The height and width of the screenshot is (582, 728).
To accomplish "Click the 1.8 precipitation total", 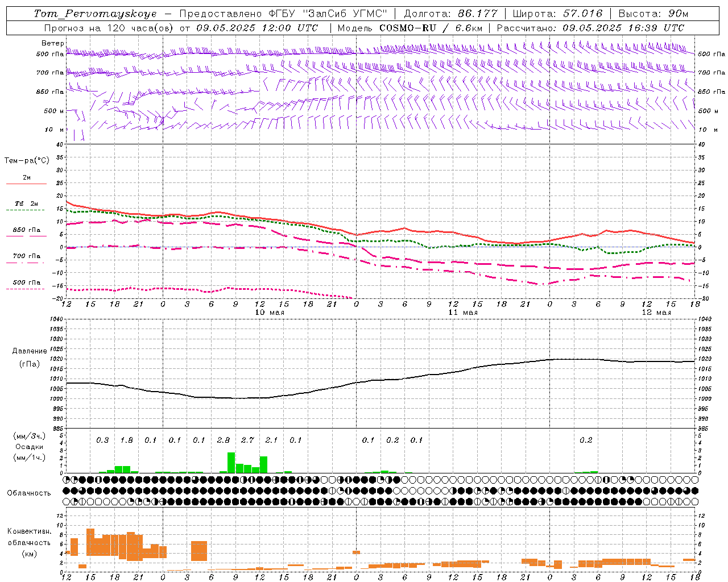I will pyautogui.click(x=126, y=440).
